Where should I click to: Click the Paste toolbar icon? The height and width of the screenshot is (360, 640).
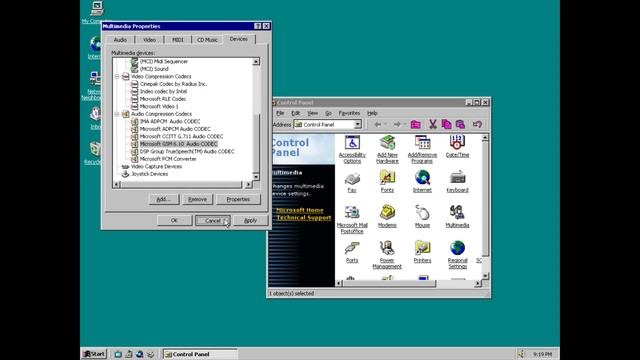[x=460, y=124]
